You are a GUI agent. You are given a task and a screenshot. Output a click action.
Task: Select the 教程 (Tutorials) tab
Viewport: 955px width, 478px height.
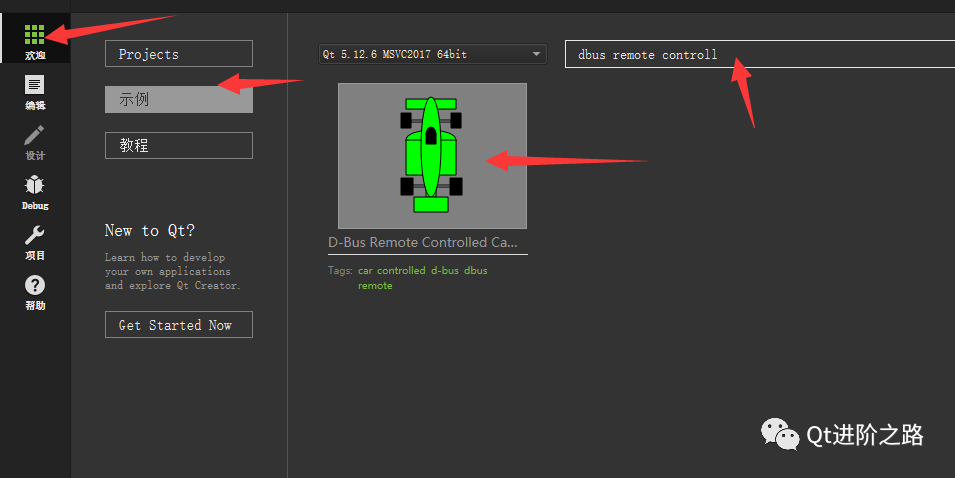(x=178, y=145)
